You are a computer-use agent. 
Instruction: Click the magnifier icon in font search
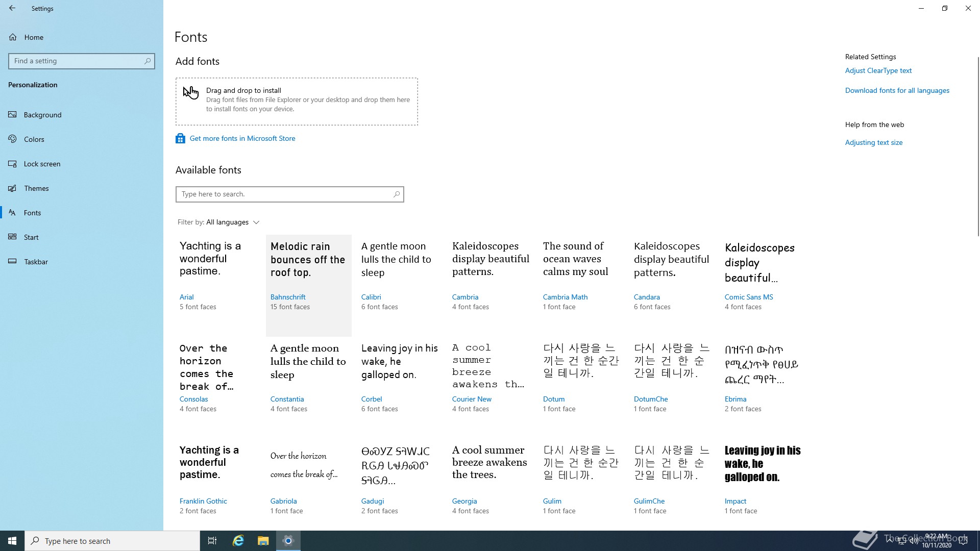coord(396,194)
